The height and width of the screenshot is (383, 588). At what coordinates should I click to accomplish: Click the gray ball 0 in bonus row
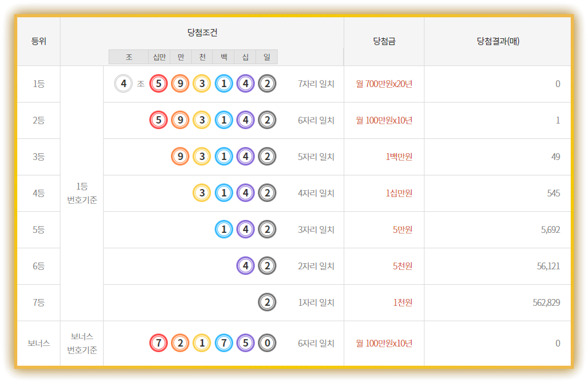[267, 343]
